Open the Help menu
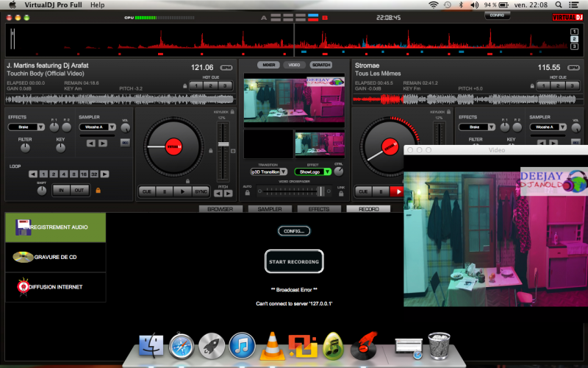 click(97, 5)
